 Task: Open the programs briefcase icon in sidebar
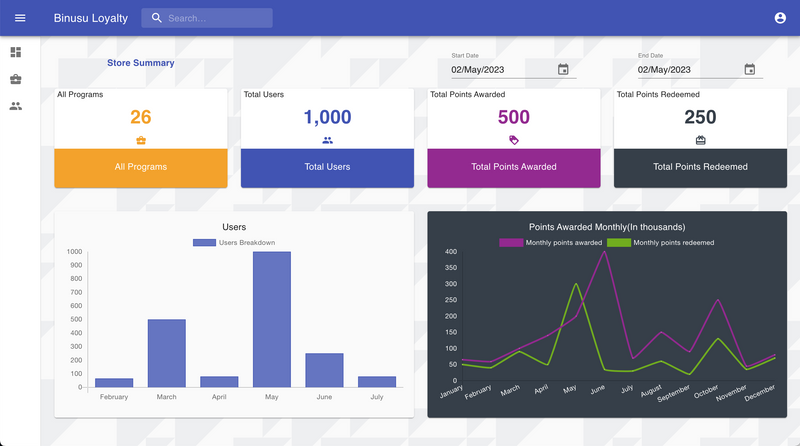[15, 79]
